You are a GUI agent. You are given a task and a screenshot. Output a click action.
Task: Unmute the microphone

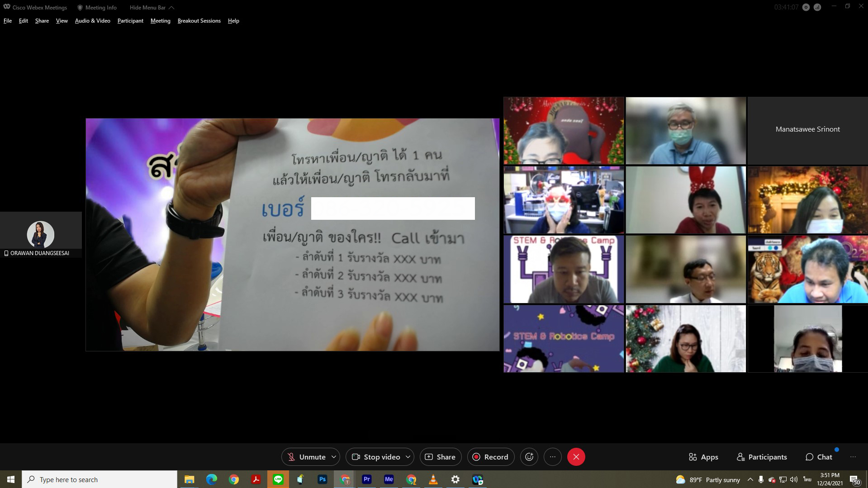point(306,457)
